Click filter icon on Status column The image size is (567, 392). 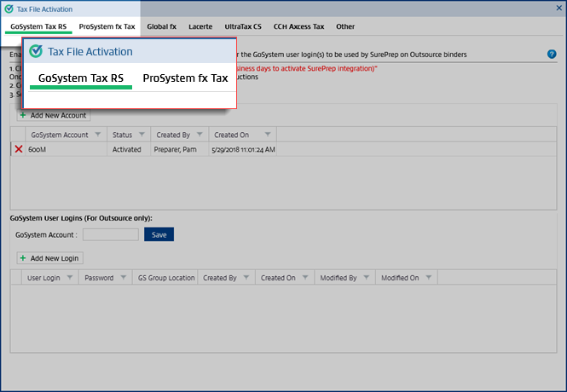pos(142,135)
